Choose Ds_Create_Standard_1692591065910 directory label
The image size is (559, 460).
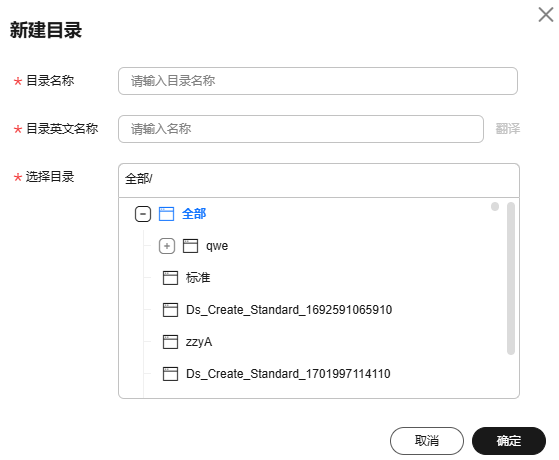289,310
